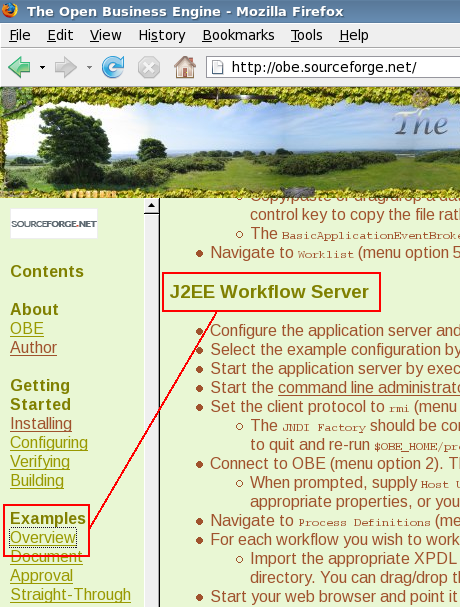This screenshot has height=607, width=460.
Task: Open the Forward history dropdown arrow
Action: pos(89,67)
